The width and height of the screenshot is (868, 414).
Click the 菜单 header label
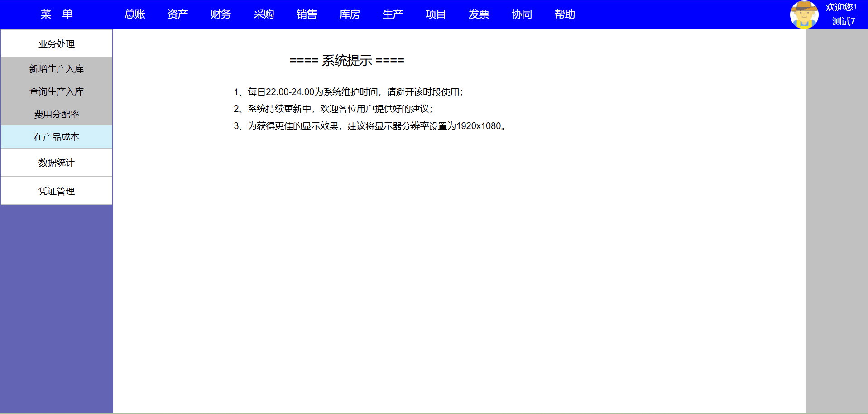click(x=57, y=14)
